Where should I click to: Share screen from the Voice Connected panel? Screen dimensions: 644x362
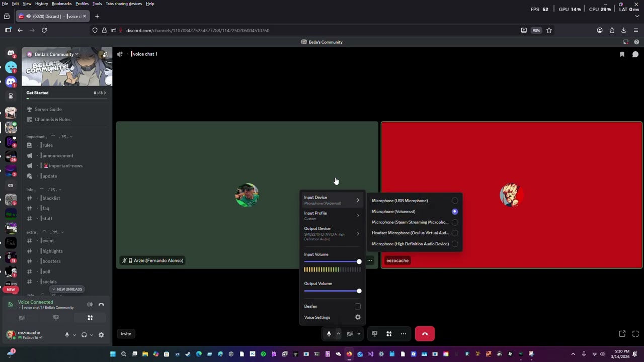click(x=56, y=318)
